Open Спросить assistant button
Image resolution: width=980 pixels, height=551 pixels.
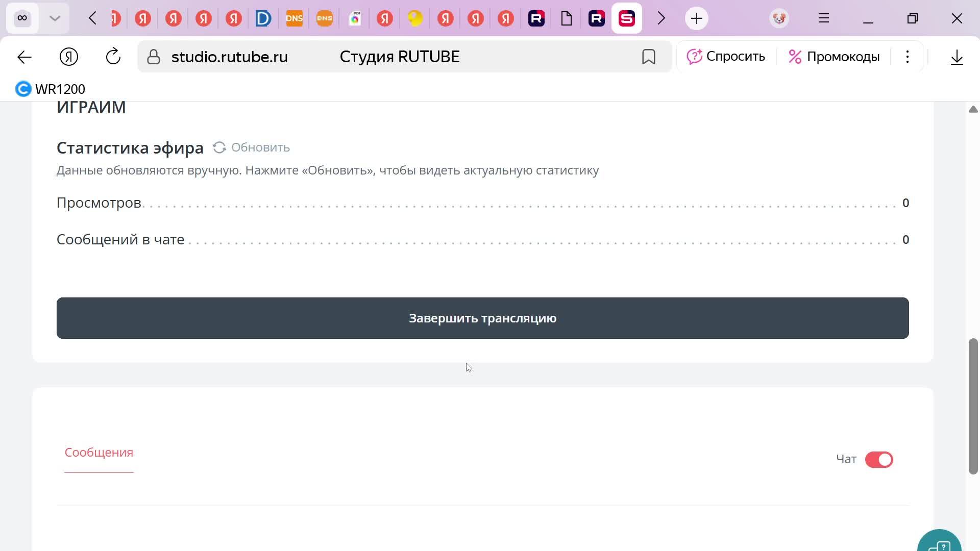tap(725, 57)
